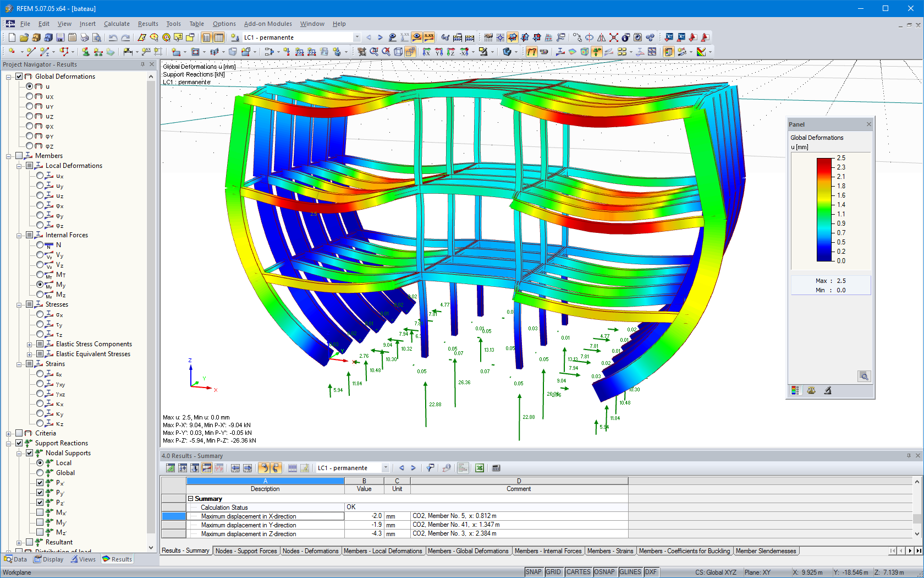Select the u global deformation radio button

pos(30,86)
